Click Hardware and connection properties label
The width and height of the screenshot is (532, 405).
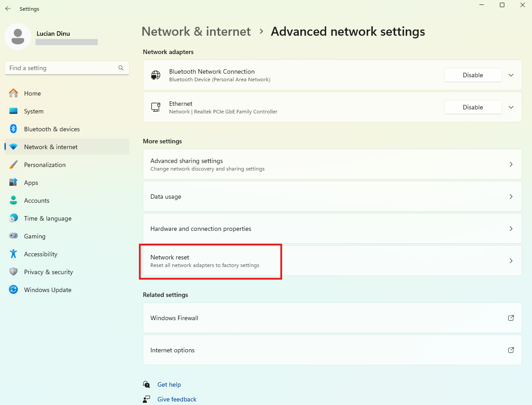click(x=200, y=229)
